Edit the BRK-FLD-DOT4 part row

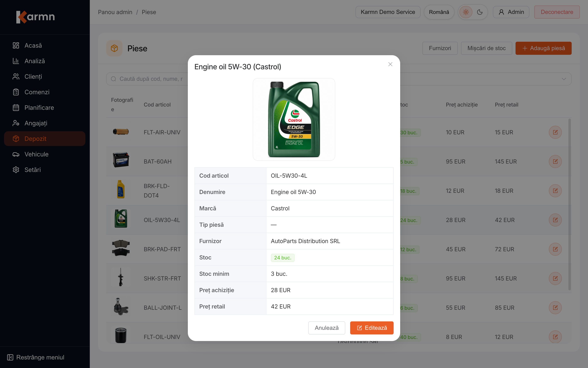pos(555,191)
